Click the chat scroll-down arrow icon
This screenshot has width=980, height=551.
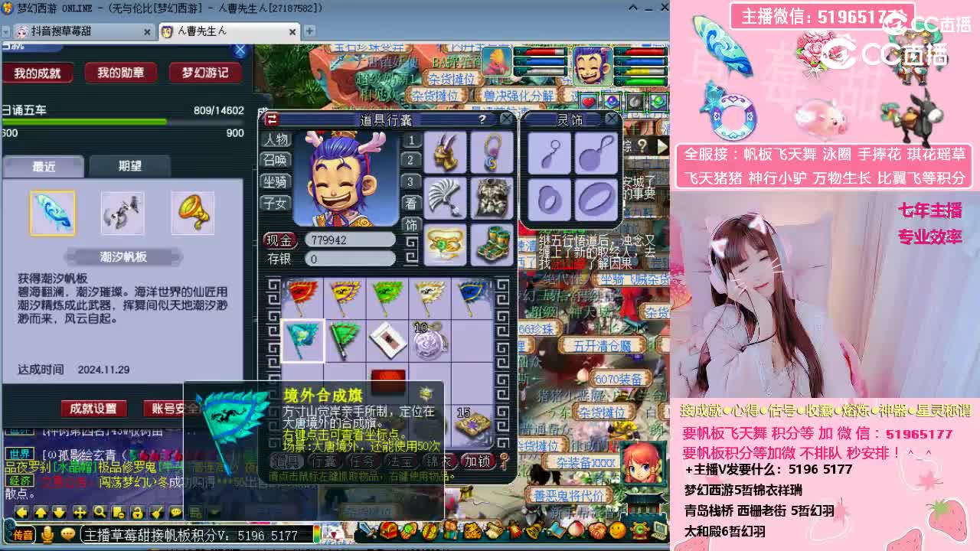[60, 512]
